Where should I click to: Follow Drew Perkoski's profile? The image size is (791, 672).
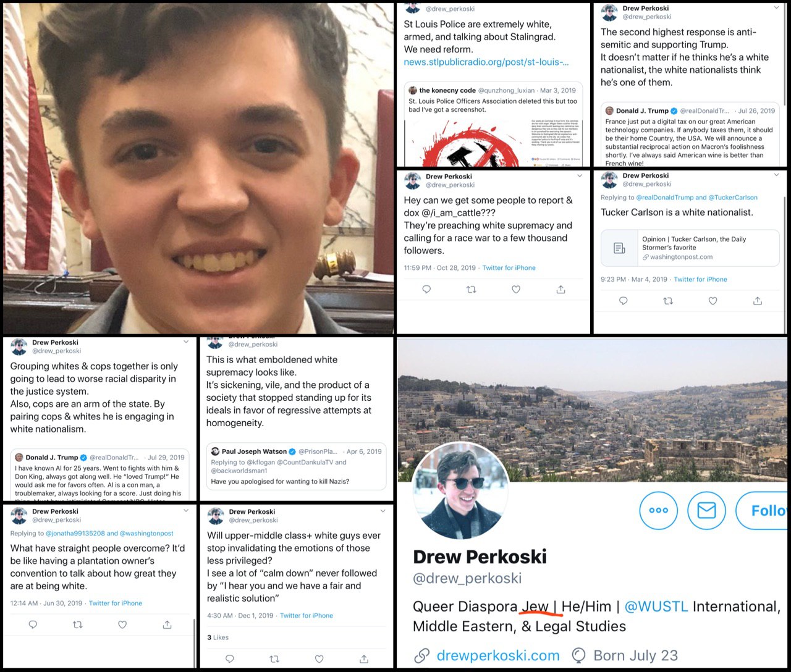763,510
